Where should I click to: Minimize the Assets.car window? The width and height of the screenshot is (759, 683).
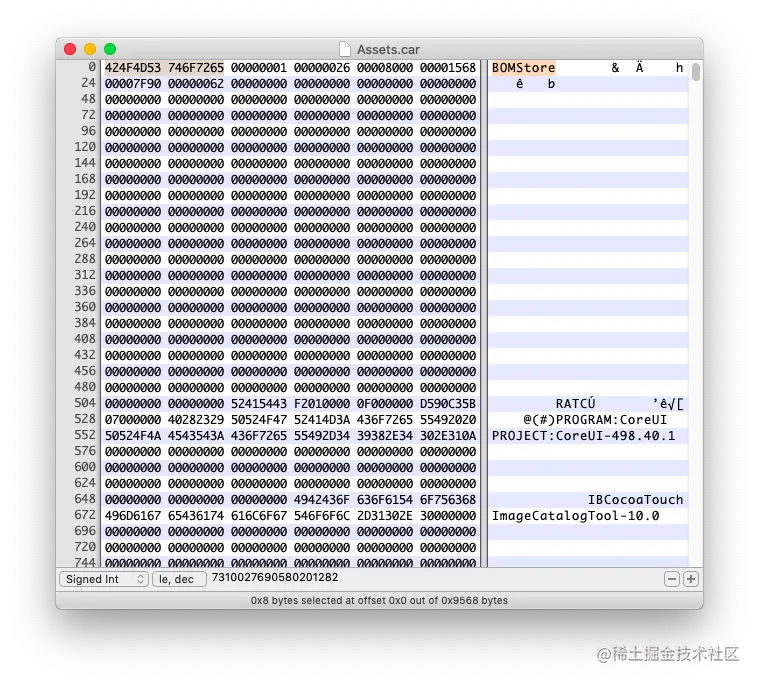(x=90, y=49)
